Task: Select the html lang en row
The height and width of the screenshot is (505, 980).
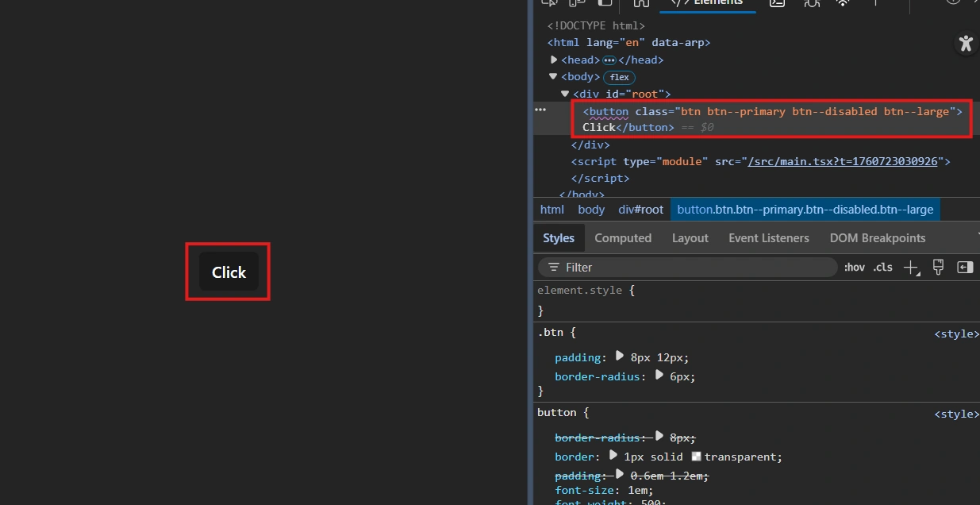Action: (755, 43)
